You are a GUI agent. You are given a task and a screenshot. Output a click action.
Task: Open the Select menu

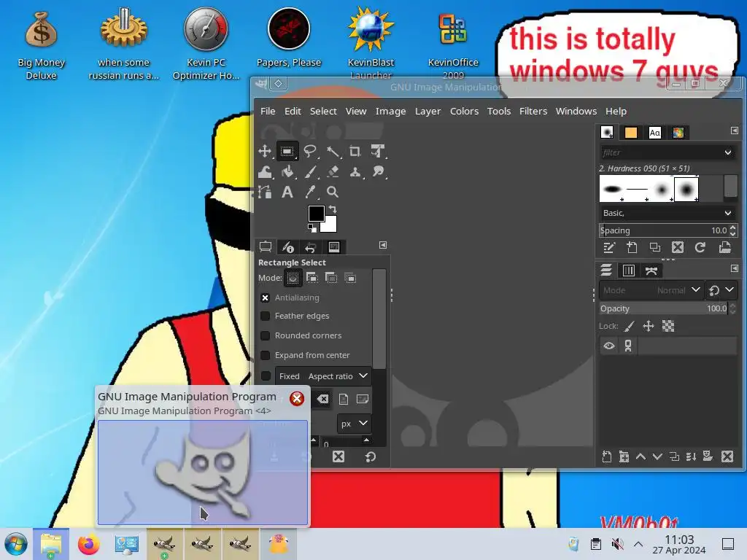click(323, 111)
